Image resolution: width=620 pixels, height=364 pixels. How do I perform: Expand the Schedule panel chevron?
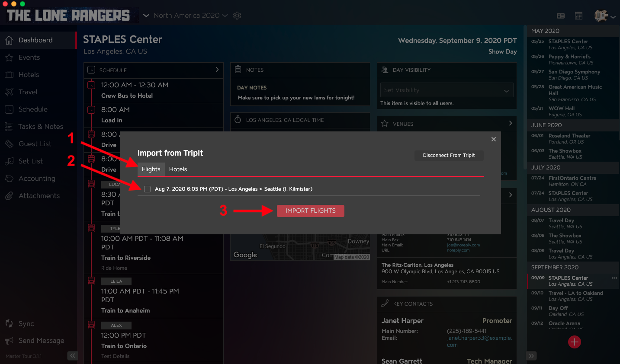(217, 70)
